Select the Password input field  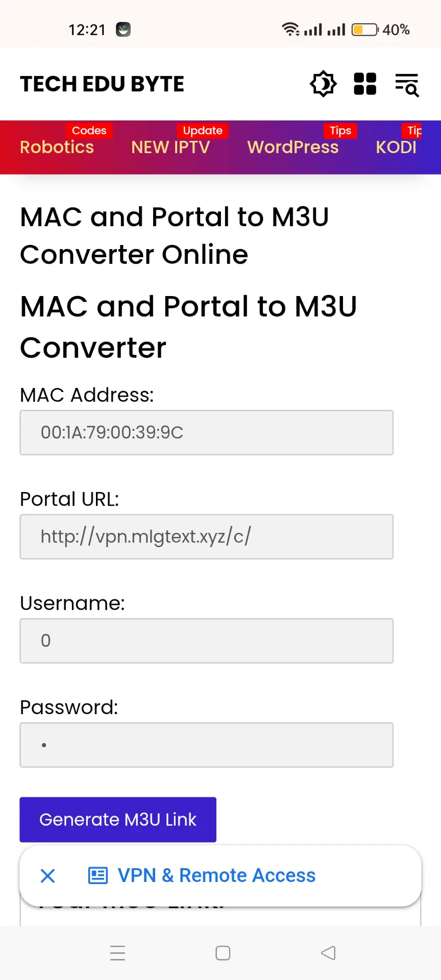tap(207, 745)
